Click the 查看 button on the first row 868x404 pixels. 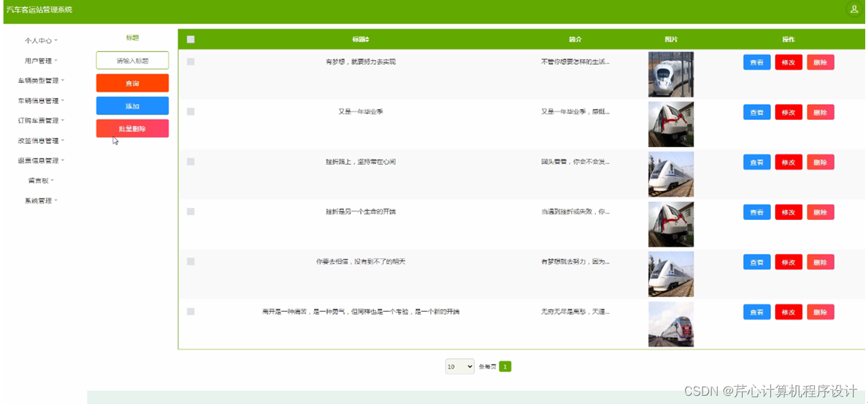[756, 62]
